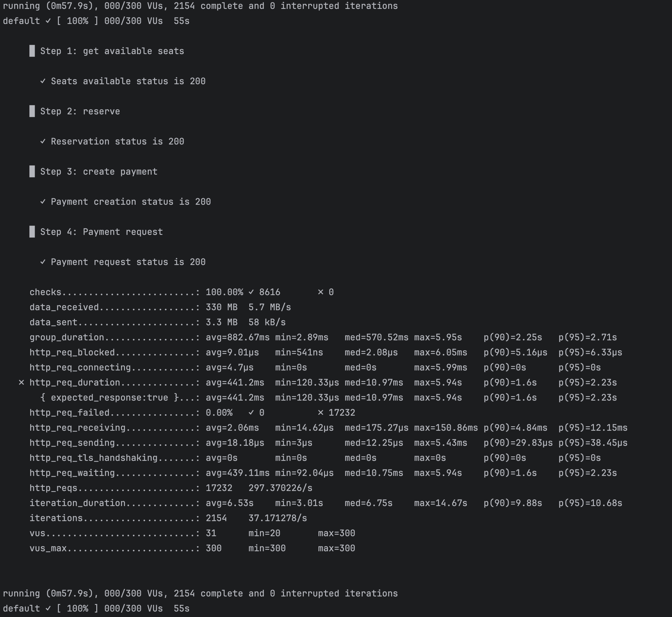
Task: Click the block marker before Step 3
Action: 32,172
